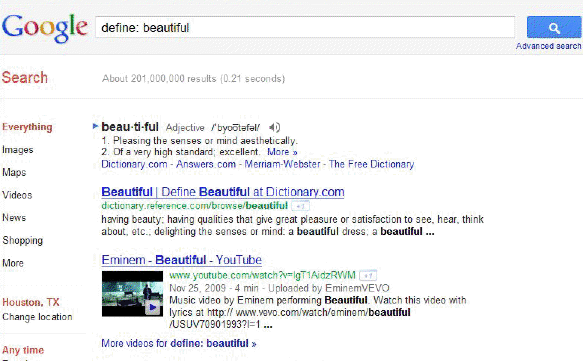Click Change location link
This screenshot has width=583, height=361.
point(37,317)
